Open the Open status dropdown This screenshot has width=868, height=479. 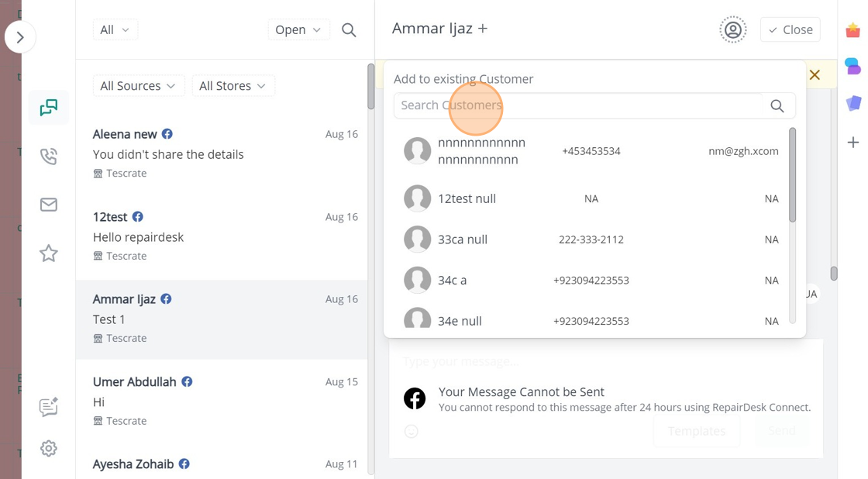click(x=299, y=30)
